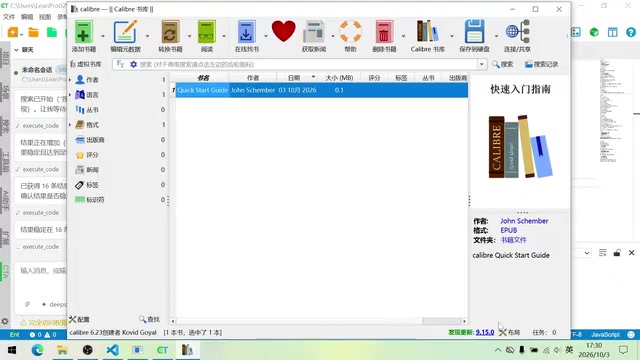Click the calibre icon on the taskbar

click(x=187, y=350)
